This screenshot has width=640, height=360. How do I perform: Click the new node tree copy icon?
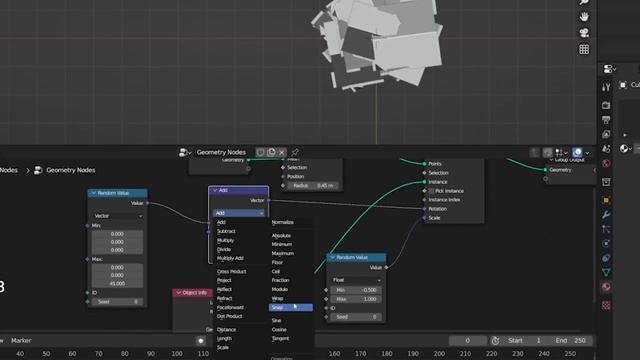[271, 152]
